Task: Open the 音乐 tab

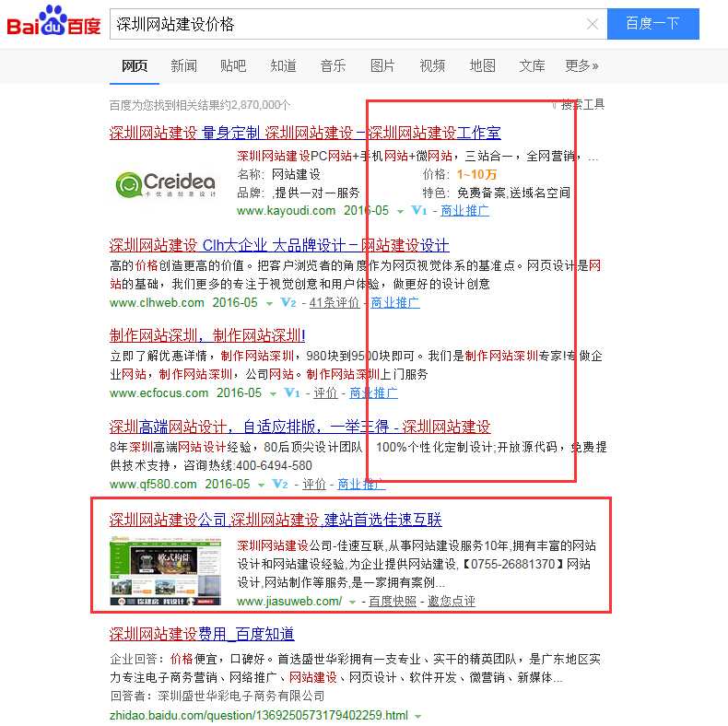Action: 333,66
